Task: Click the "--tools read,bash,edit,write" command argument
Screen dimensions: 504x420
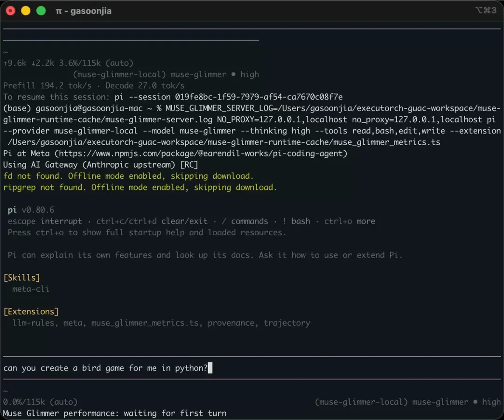Action: pyautogui.click(x=380, y=131)
